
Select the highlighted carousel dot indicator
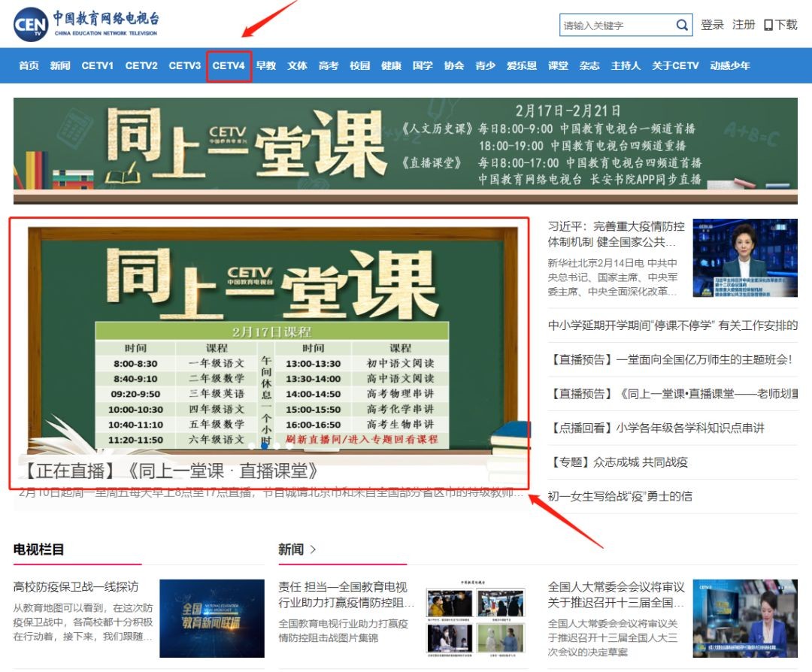[x=265, y=446]
